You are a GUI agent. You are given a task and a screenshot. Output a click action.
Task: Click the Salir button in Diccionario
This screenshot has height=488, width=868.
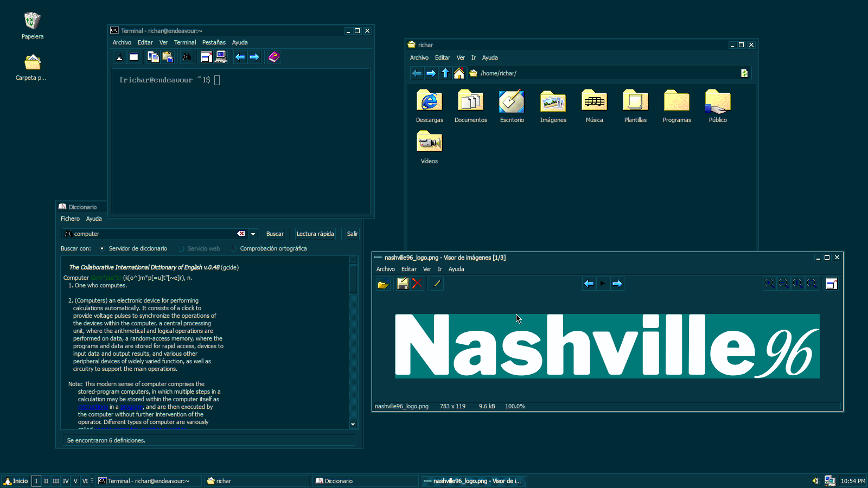[353, 234]
